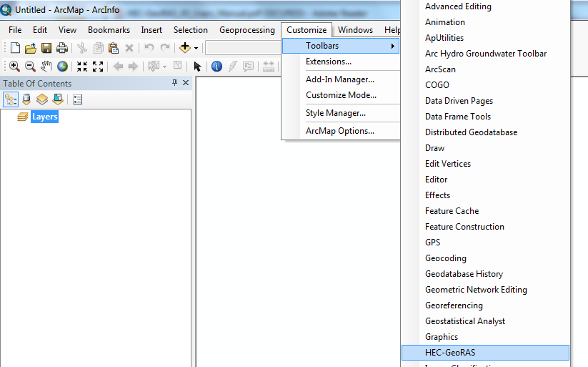
Task: Toggle List By Drawing Order view
Action: [11, 99]
